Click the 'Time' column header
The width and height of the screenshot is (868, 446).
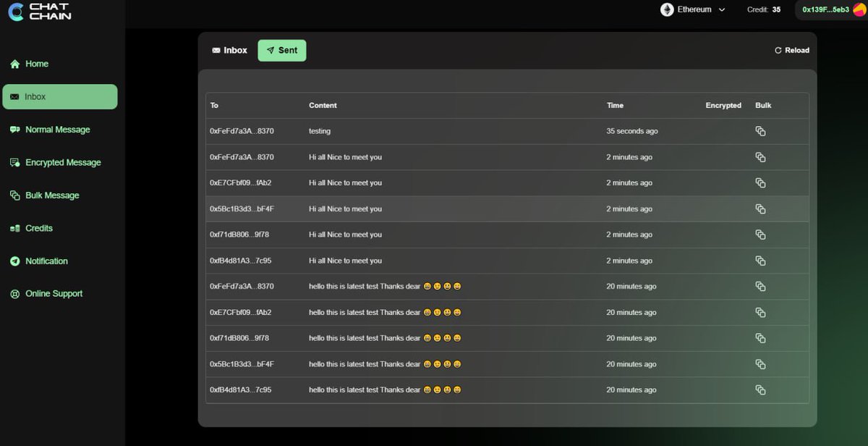click(615, 106)
